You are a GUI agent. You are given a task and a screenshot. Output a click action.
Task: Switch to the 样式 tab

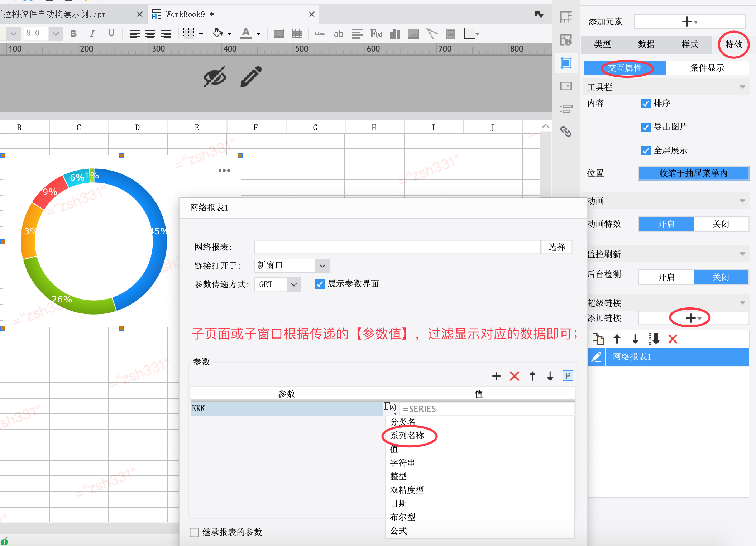point(690,44)
